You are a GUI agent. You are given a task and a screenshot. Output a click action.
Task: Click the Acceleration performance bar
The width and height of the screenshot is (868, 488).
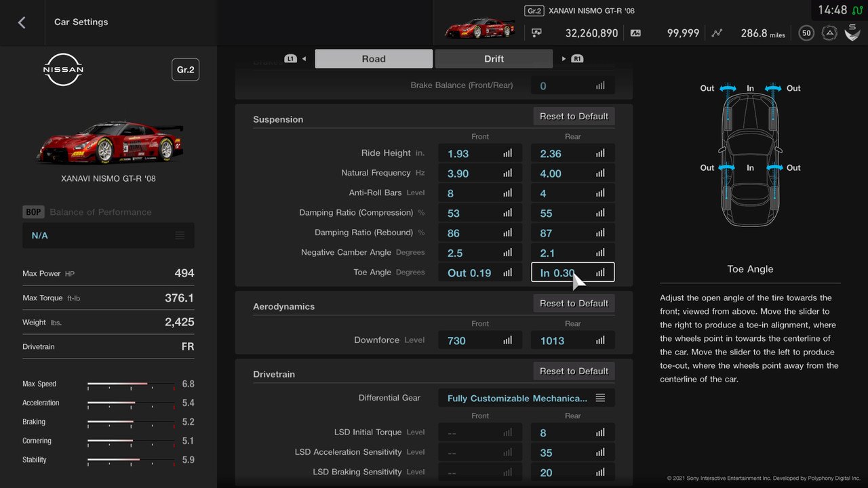coord(131,403)
